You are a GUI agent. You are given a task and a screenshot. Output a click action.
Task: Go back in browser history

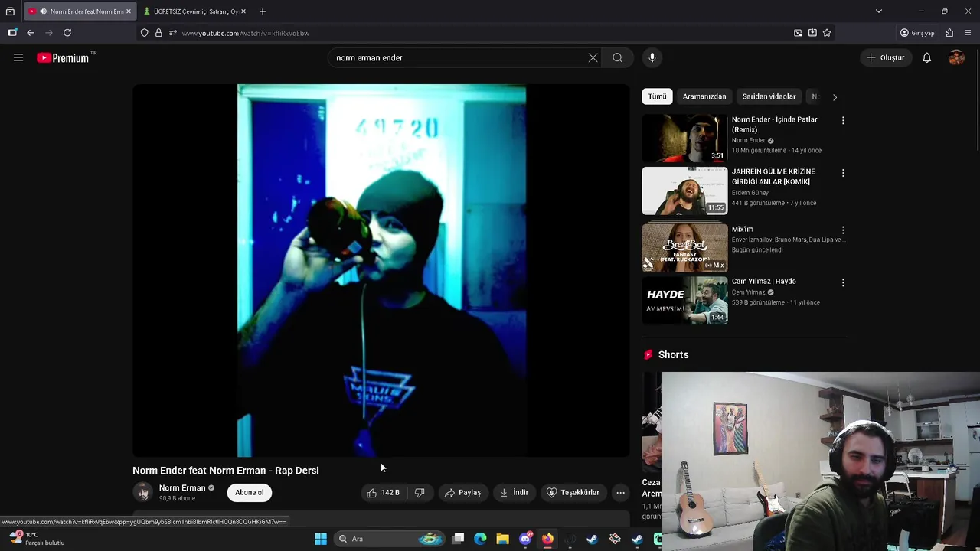(31, 33)
